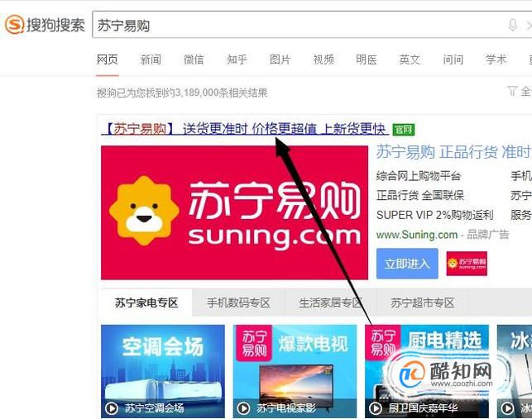
Task: Play the 苏宁空调会场 video icon
Action: point(112,408)
